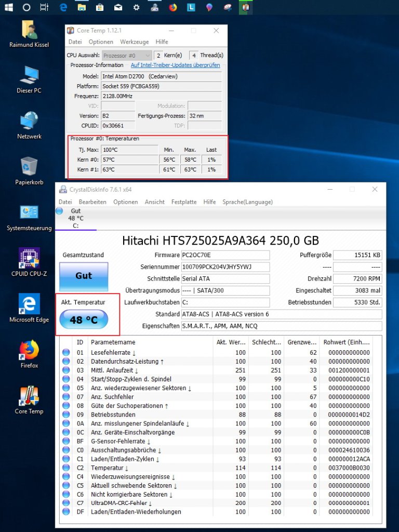Select the Papierkorb recycle bin icon
This screenshot has height=532, width=399.
pyautogui.click(x=29, y=171)
